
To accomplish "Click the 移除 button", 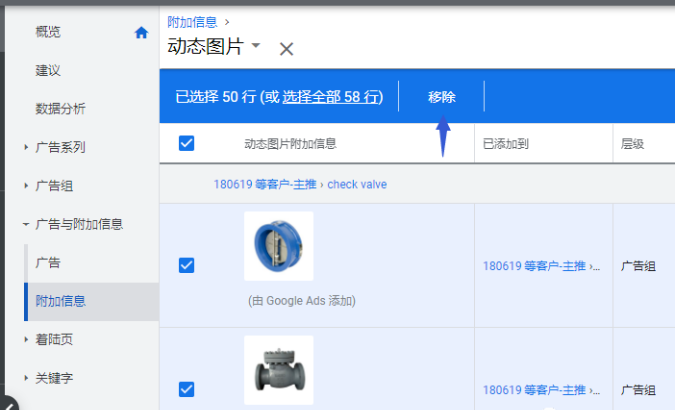I will coord(441,97).
